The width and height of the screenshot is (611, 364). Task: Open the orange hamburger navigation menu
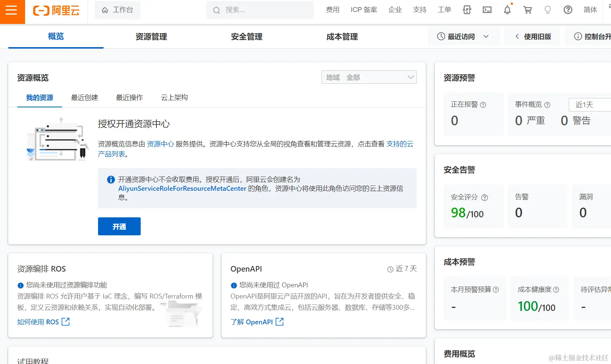(12, 10)
